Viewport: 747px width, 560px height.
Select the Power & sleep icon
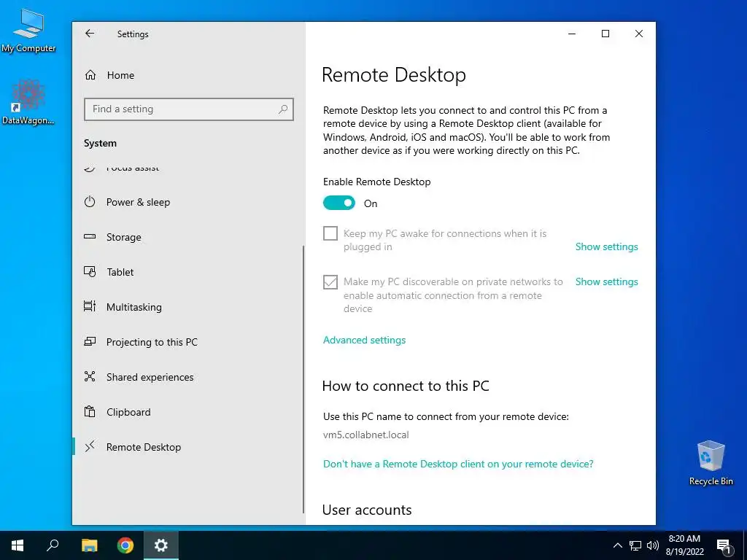(x=90, y=201)
